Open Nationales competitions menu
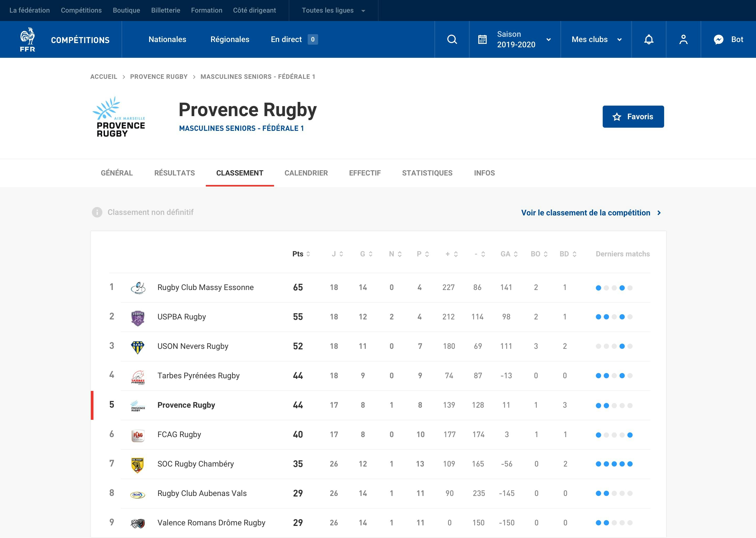Image resolution: width=756 pixels, height=538 pixels. point(167,39)
